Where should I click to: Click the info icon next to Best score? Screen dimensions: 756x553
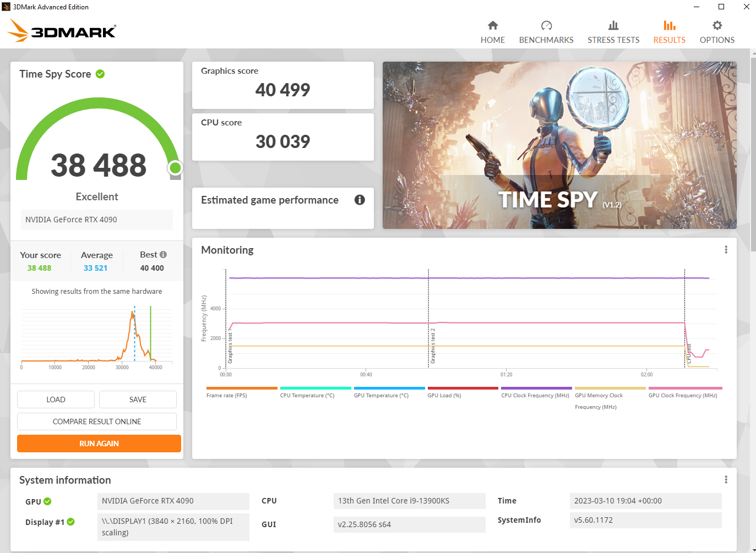click(164, 254)
